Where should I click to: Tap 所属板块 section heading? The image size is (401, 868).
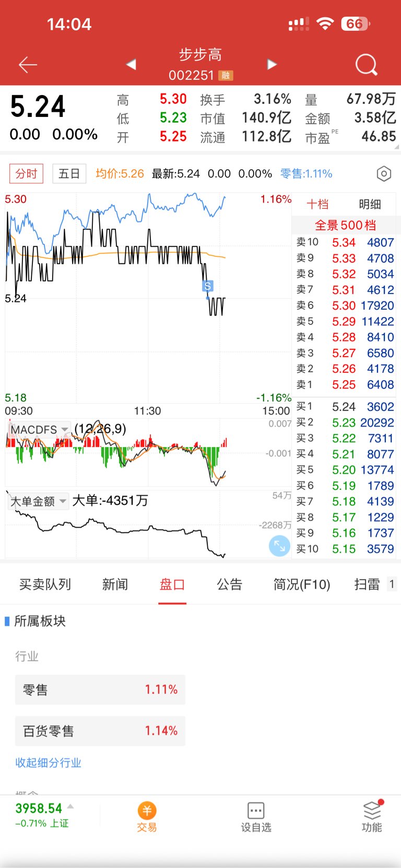[40, 621]
